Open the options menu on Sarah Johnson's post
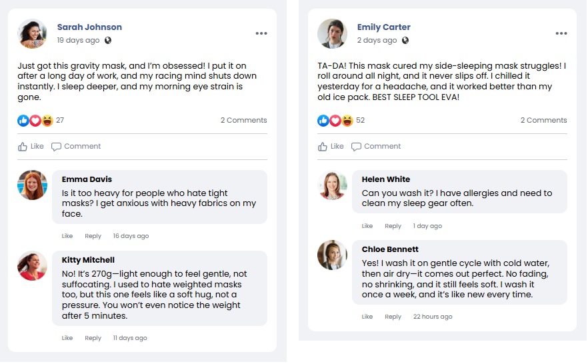The image size is (588, 364). (x=261, y=33)
